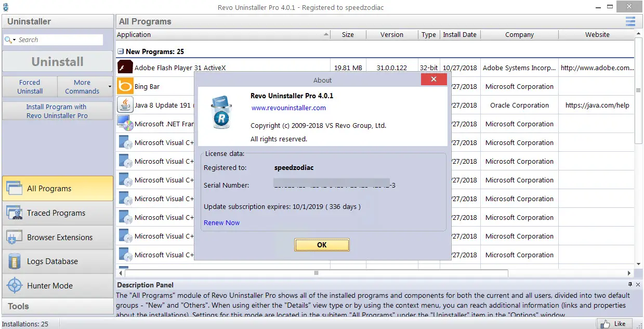This screenshot has width=644, height=329.
Task: Click the horizontal scrollbar thumb of program list
Action: 316,273
